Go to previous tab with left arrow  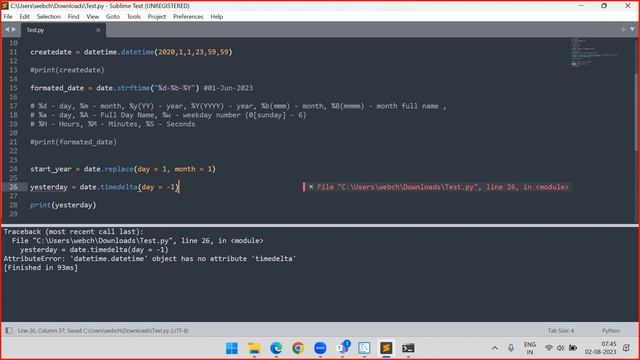point(7,29)
